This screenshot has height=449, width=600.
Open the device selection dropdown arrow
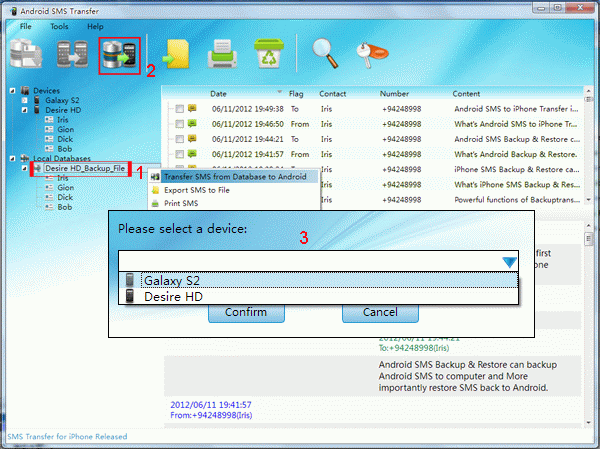click(x=509, y=262)
